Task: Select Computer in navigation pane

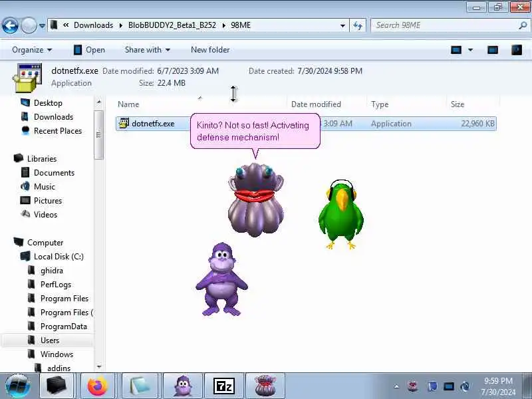Action: 45,243
